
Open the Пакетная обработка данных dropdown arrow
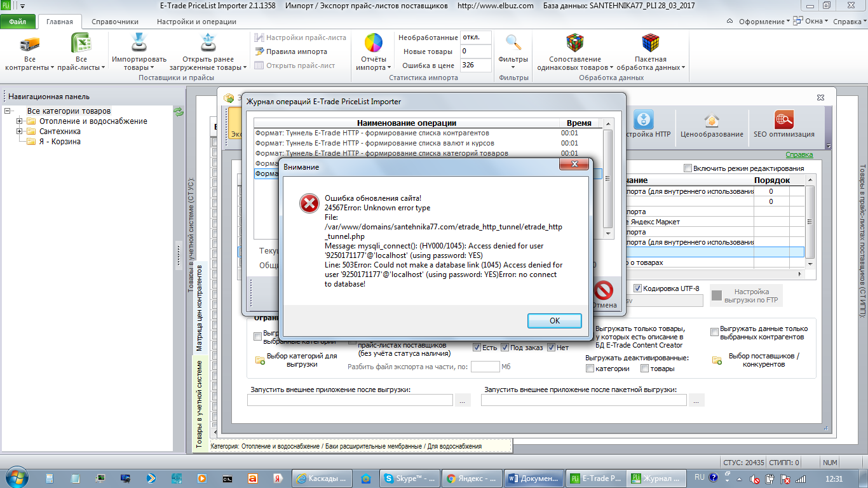click(683, 67)
